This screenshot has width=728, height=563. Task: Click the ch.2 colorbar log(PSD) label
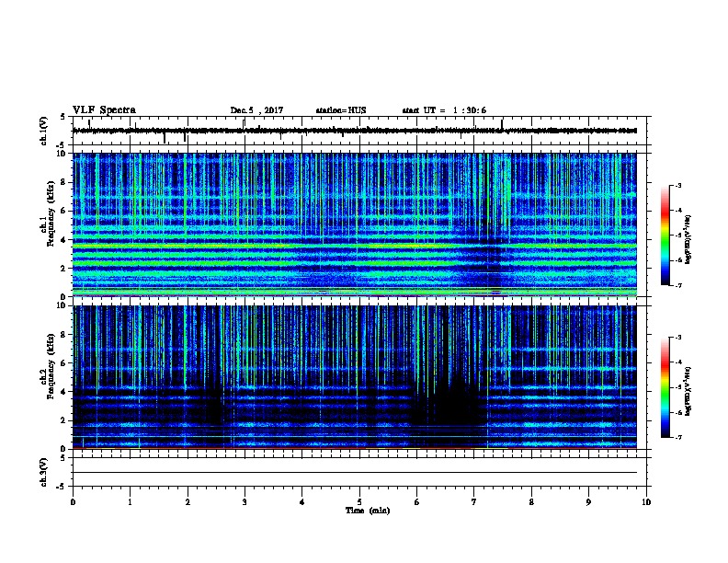tap(688, 391)
